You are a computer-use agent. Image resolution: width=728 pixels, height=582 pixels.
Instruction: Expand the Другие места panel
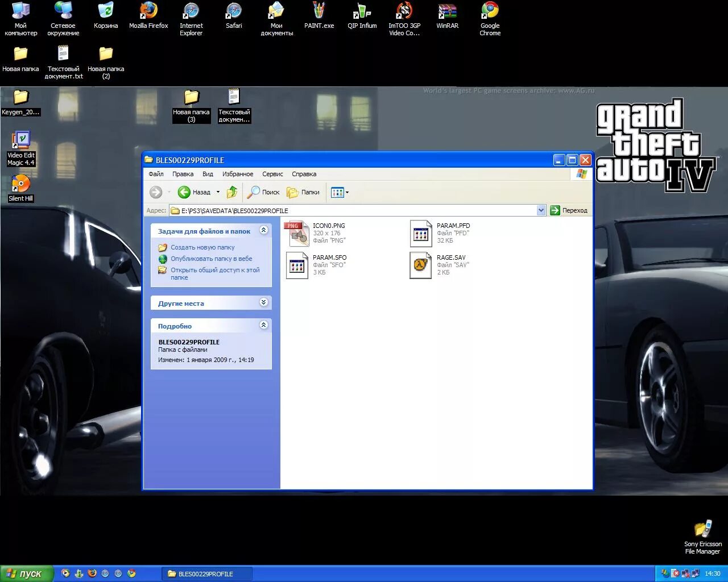tap(264, 302)
